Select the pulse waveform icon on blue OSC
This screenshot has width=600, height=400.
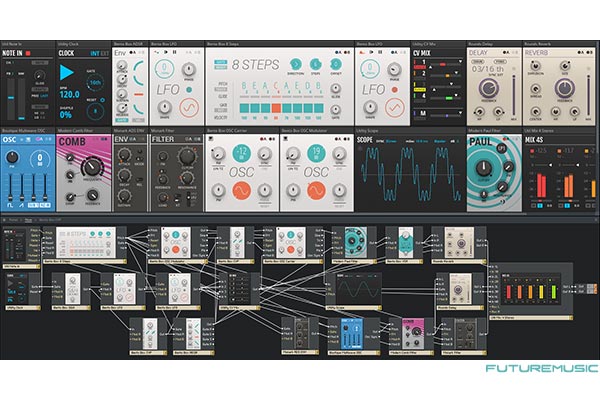pyautogui.click(x=10, y=206)
